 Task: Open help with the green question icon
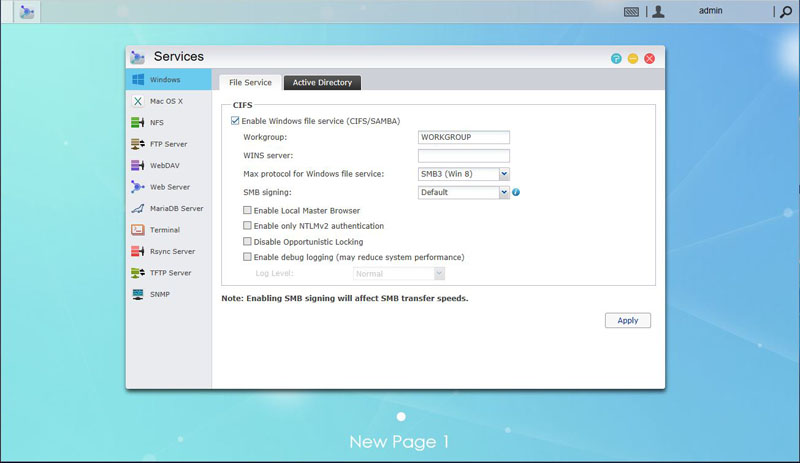pos(616,59)
